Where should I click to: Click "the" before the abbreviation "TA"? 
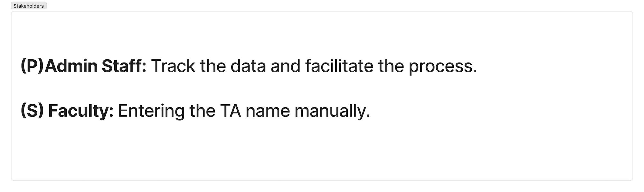[202, 110]
